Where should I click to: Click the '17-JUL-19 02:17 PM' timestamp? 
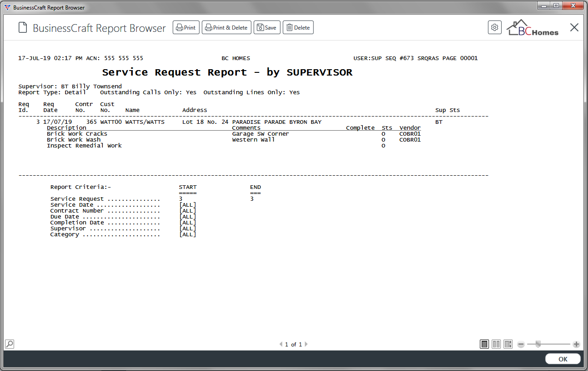pyautogui.click(x=50, y=58)
